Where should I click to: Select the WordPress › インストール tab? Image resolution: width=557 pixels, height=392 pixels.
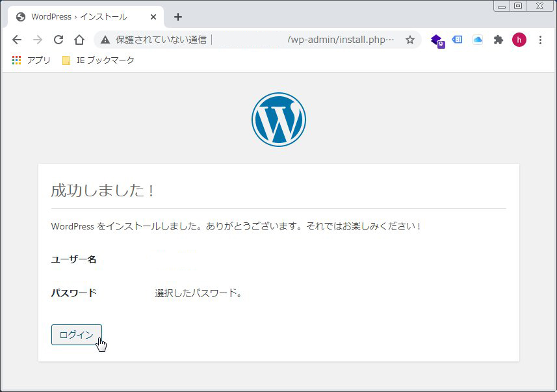pyautogui.click(x=85, y=17)
